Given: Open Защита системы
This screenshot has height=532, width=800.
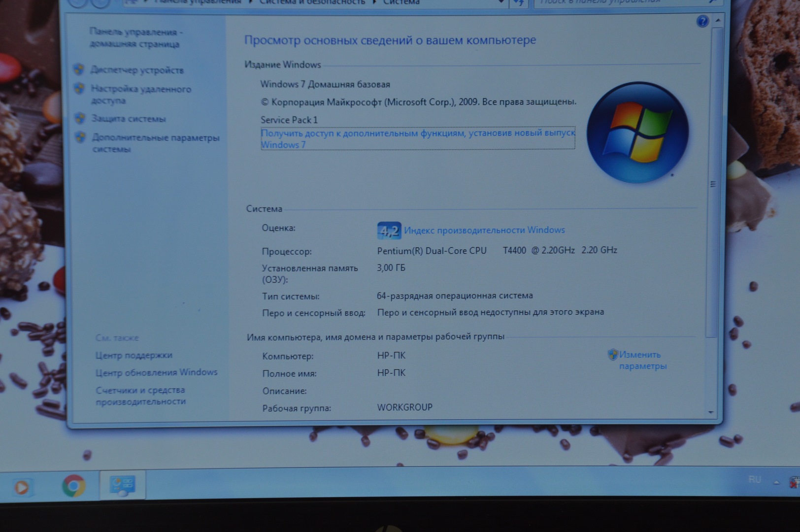Looking at the screenshot, I should tap(129, 119).
